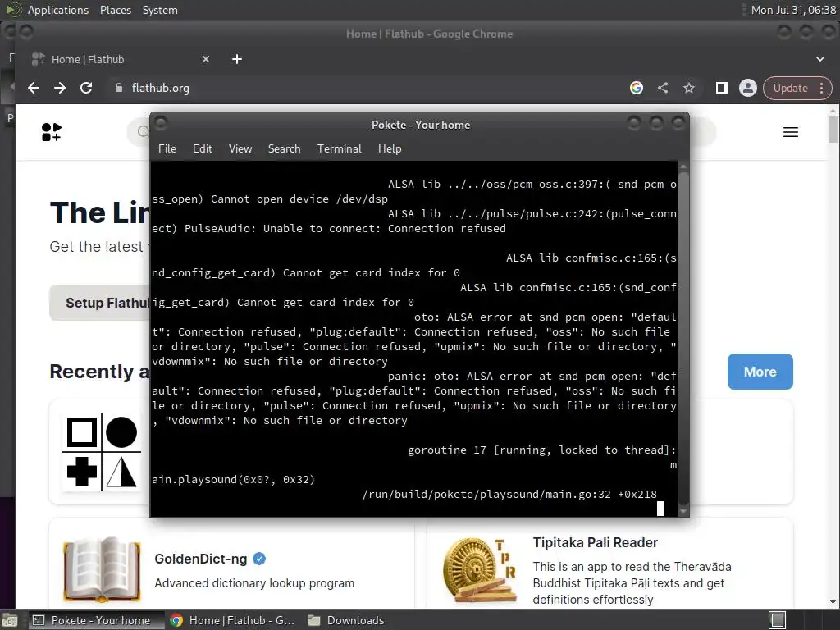This screenshot has width=840, height=630.
Task: Open the View menu in terminal
Action: pos(240,149)
